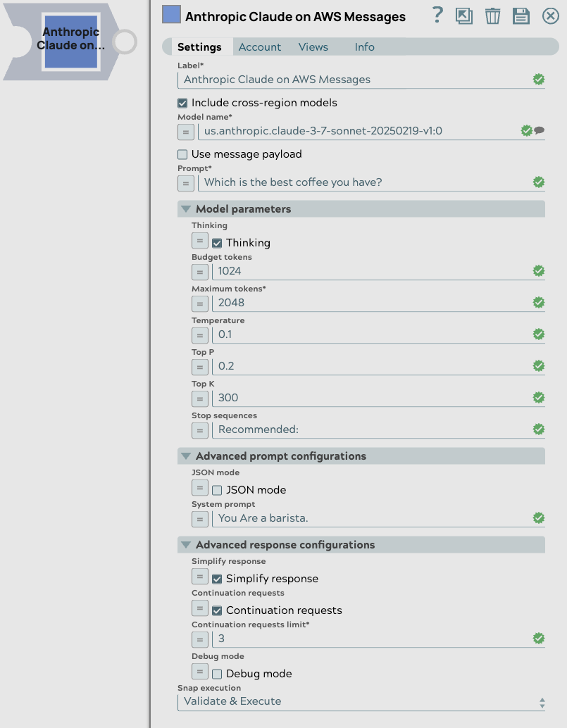
Task: Open help for the Snap
Action: coord(437,15)
